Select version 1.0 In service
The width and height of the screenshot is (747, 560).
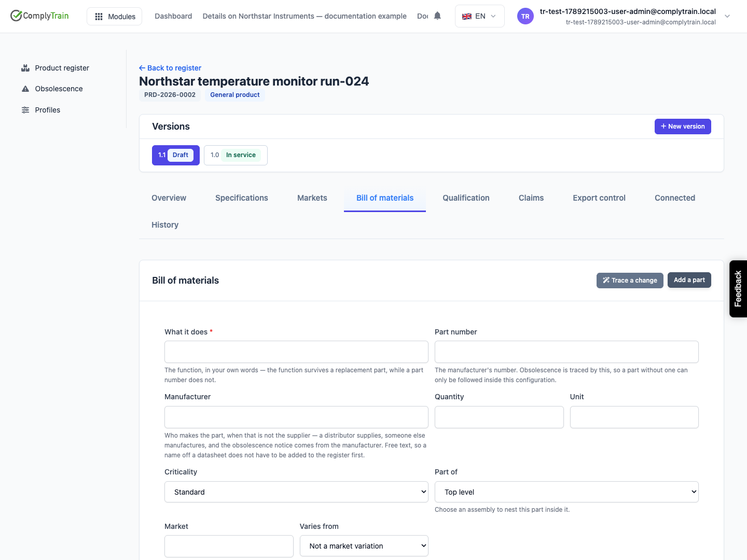[x=236, y=155]
